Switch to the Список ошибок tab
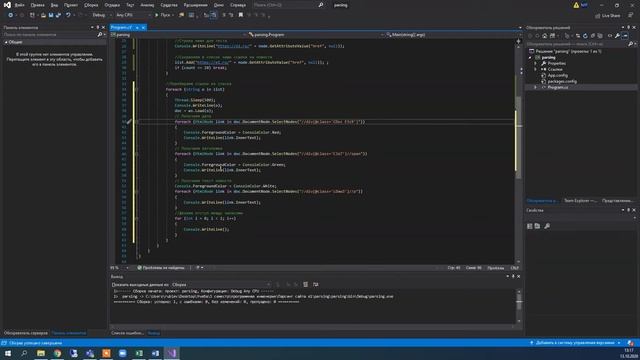Viewport: 640px width, 360px height. coord(127,333)
